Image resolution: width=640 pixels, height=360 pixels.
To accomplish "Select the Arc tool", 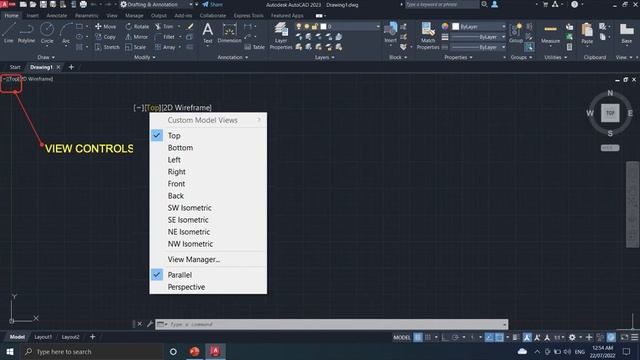I will (x=66, y=33).
